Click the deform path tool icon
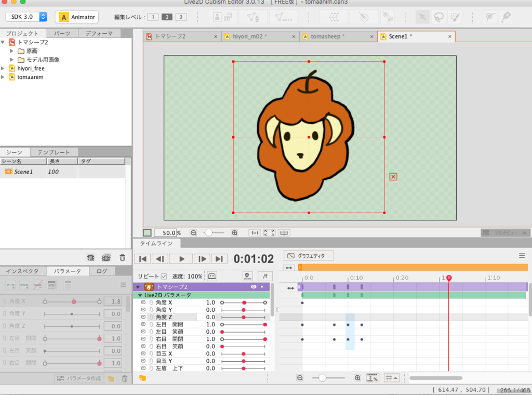This screenshot has width=532, height=395. point(489,17)
